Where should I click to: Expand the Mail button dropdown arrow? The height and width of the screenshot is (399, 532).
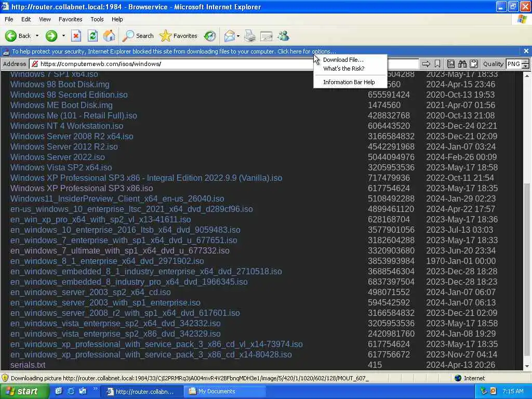pyautogui.click(x=238, y=36)
